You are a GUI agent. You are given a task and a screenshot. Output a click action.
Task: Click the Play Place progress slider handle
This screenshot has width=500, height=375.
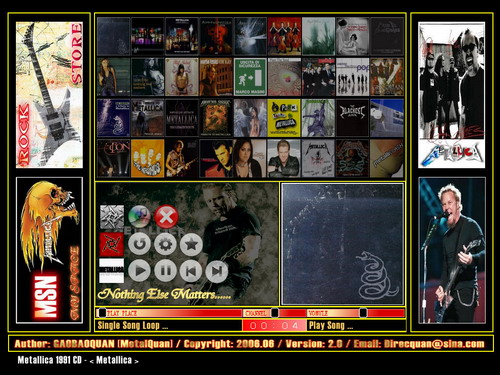[102, 313]
